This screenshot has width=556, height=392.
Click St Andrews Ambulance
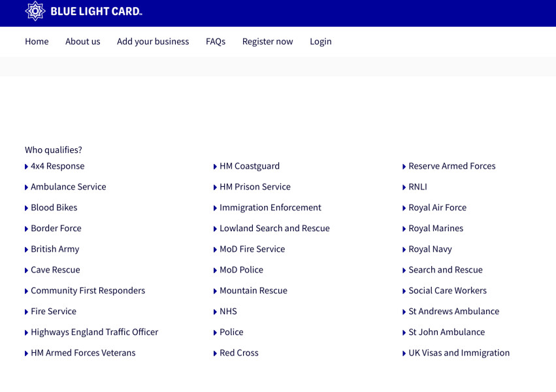click(453, 312)
